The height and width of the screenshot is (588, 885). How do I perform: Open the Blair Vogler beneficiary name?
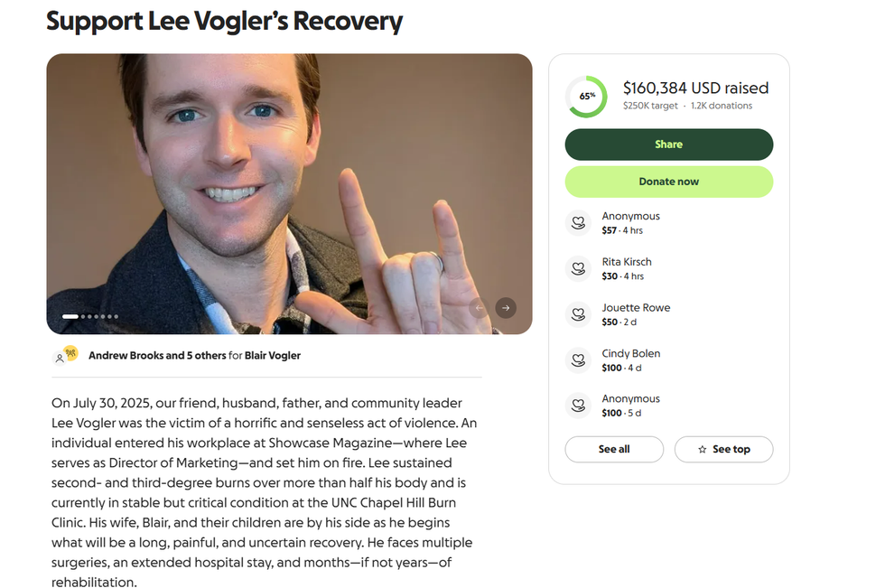pos(273,356)
